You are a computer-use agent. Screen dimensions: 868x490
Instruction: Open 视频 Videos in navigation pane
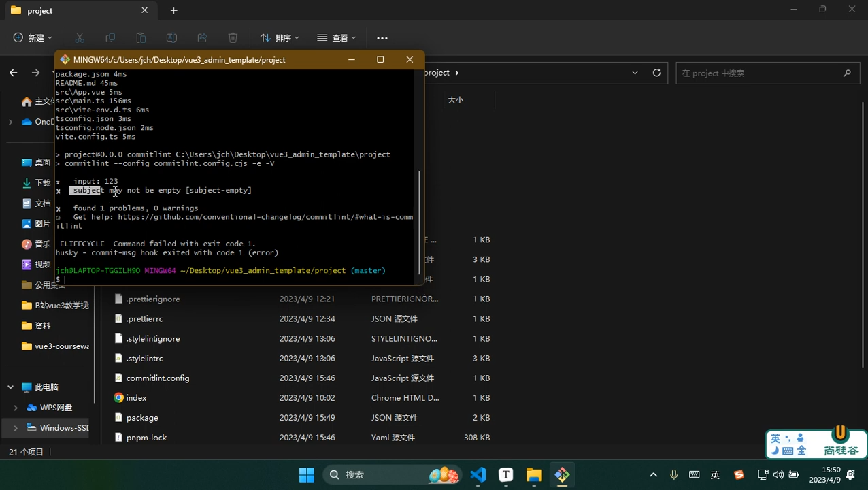click(37, 265)
